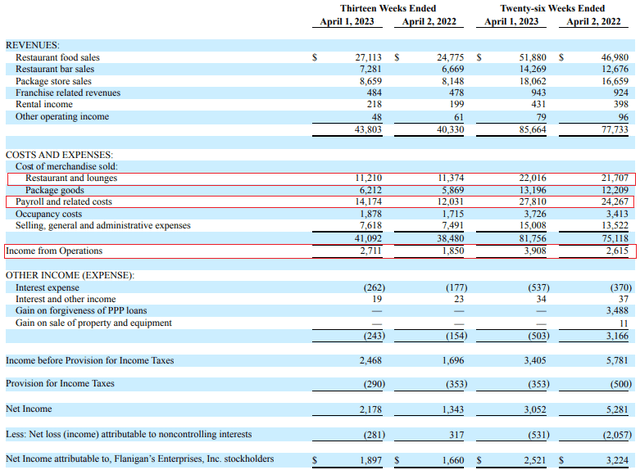Click the Income from Operations row label
The image size is (640, 470).
[x=54, y=251]
